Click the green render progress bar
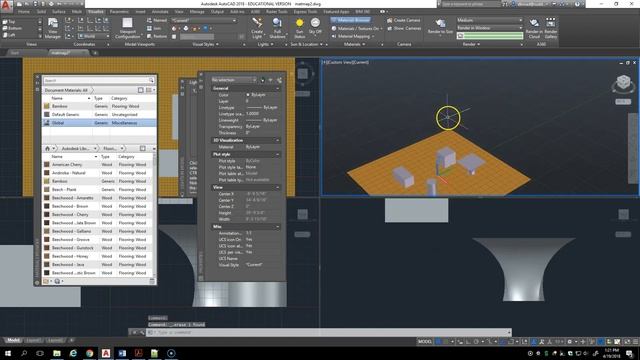Image resolution: width=640 pixels, height=360 pixels. point(489,36)
